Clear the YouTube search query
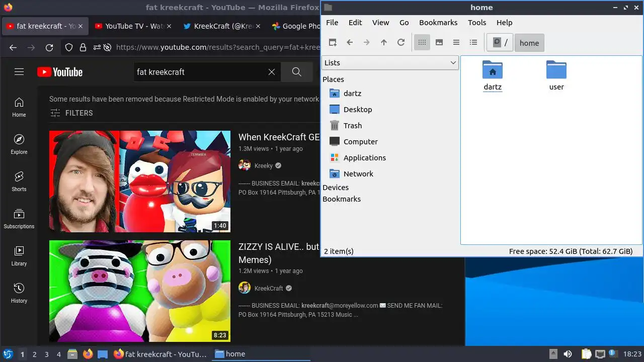This screenshot has height=362, width=644. coord(272,72)
